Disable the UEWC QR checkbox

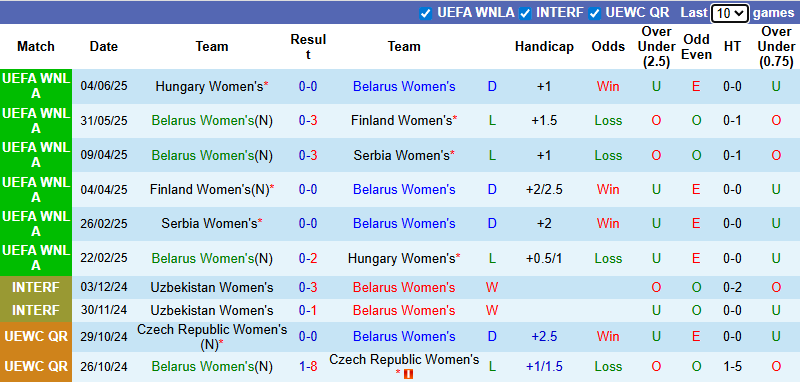tap(594, 13)
